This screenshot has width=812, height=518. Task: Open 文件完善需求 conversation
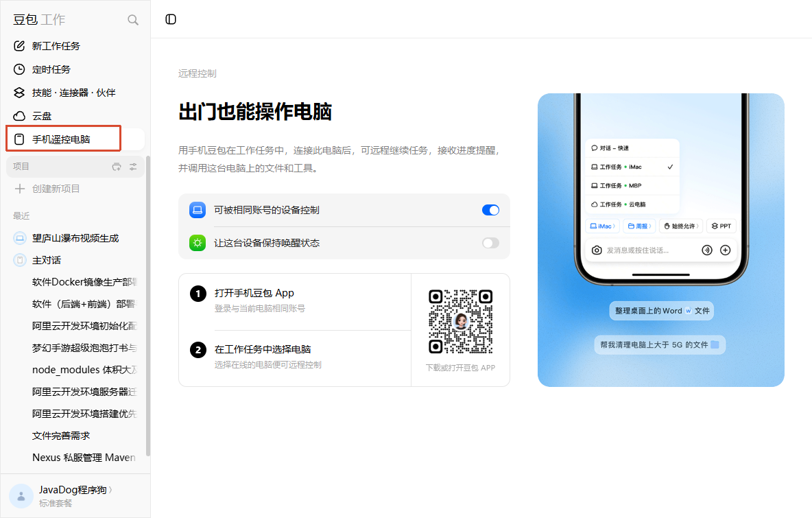pyautogui.click(x=75, y=436)
